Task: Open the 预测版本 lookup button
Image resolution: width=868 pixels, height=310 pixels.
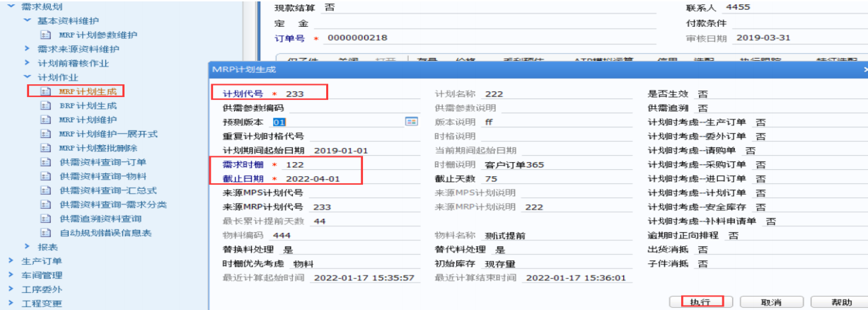Action: [411, 122]
